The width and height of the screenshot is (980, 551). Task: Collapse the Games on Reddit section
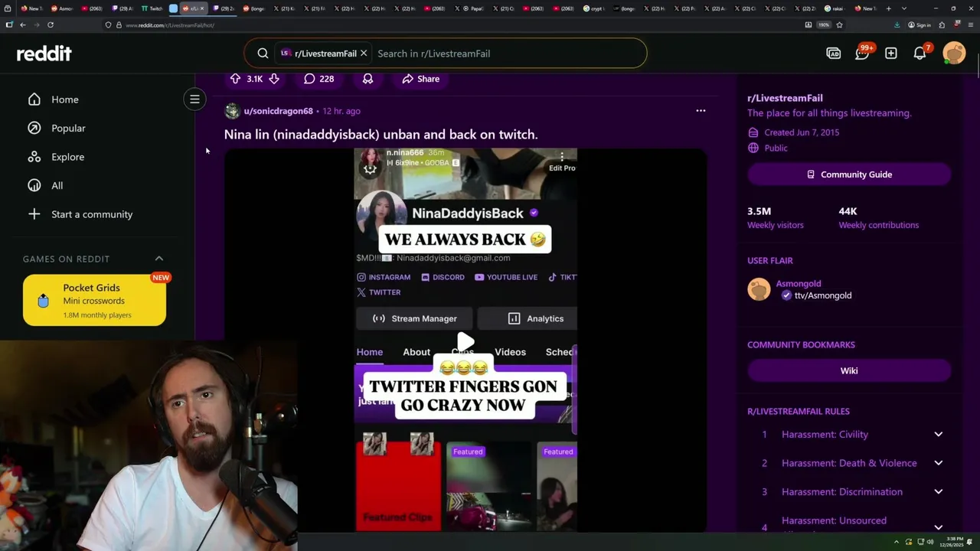[x=159, y=259]
